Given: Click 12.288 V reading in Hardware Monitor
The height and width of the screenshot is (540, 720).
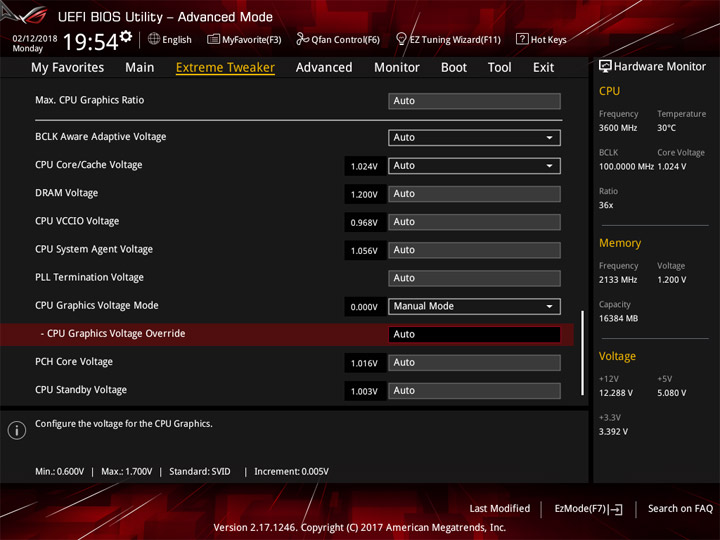Looking at the screenshot, I should pyautogui.click(x=616, y=393).
